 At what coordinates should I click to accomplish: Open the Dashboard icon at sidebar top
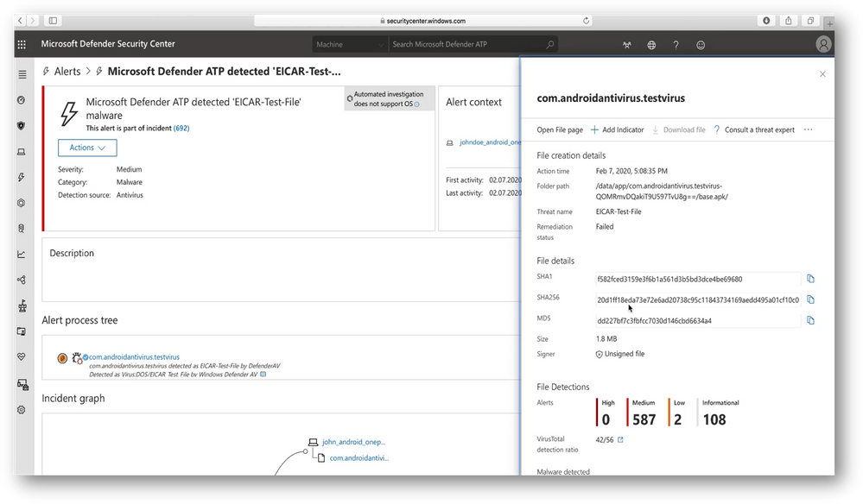pos(22,99)
